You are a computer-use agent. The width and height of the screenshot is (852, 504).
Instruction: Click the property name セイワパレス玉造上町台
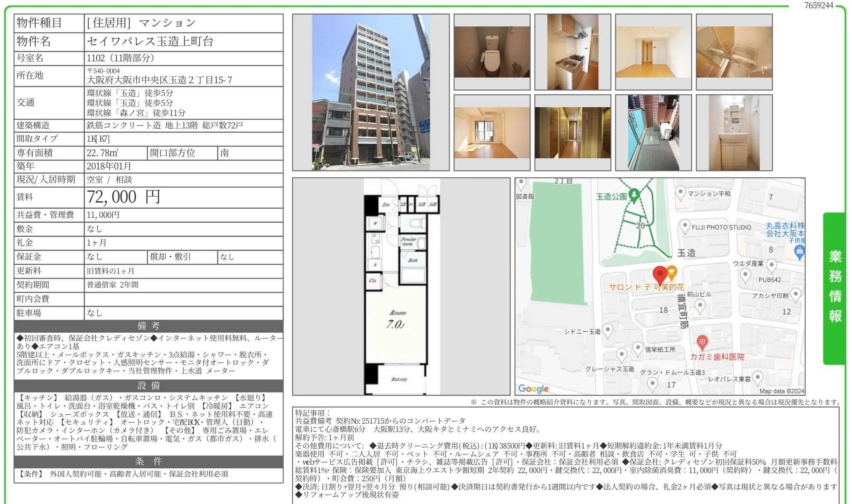click(150, 41)
